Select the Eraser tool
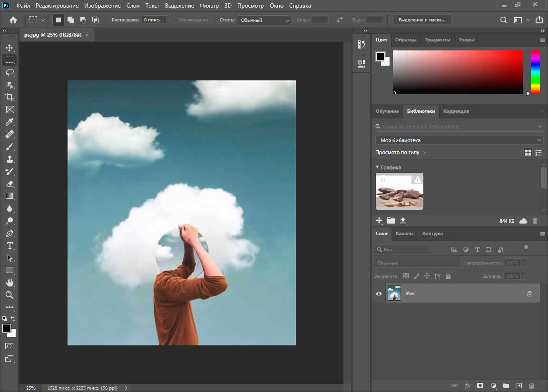Screen dimensions: 548x392 [x=10, y=184]
